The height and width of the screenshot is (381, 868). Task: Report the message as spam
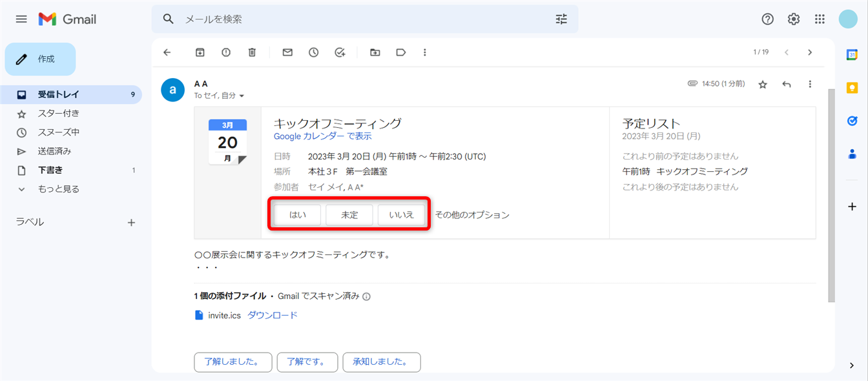tap(226, 52)
